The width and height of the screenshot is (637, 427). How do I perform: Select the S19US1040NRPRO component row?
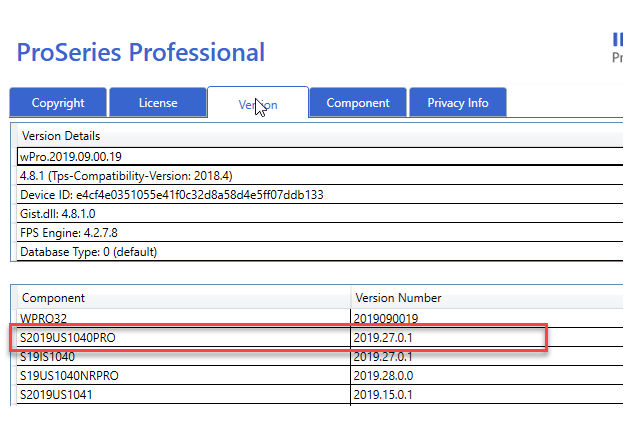point(71,376)
